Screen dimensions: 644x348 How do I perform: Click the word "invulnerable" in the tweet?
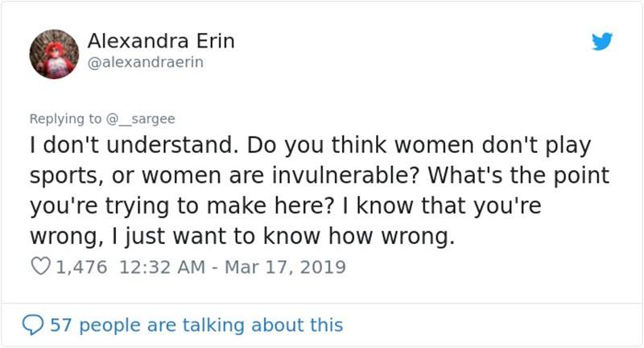click(x=359, y=176)
